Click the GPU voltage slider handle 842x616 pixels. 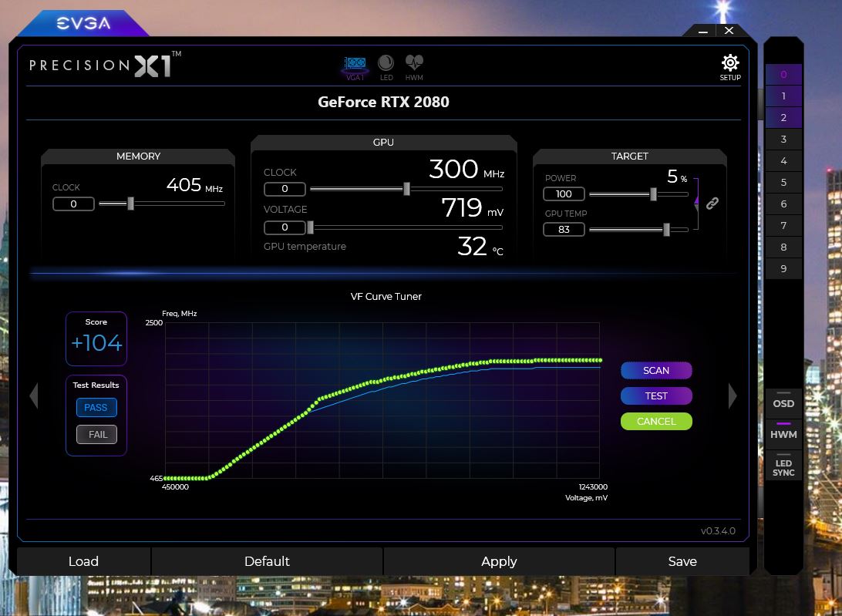pyautogui.click(x=310, y=227)
